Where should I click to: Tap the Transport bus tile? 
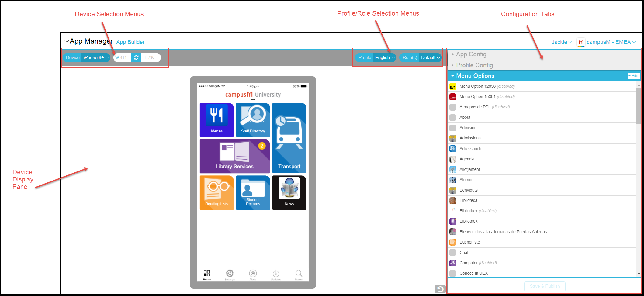point(289,138)
